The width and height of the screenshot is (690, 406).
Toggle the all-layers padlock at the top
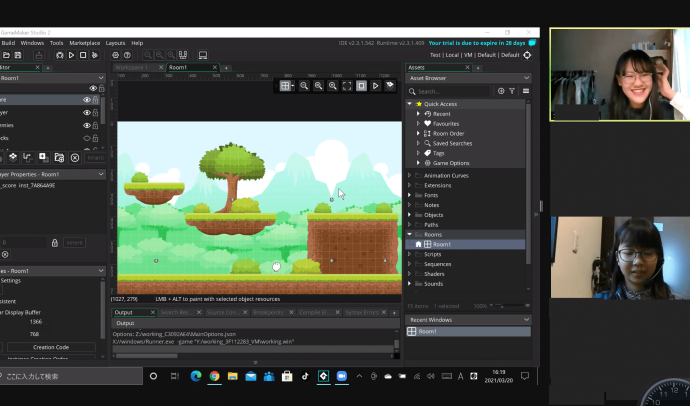[x=102, y=88]
